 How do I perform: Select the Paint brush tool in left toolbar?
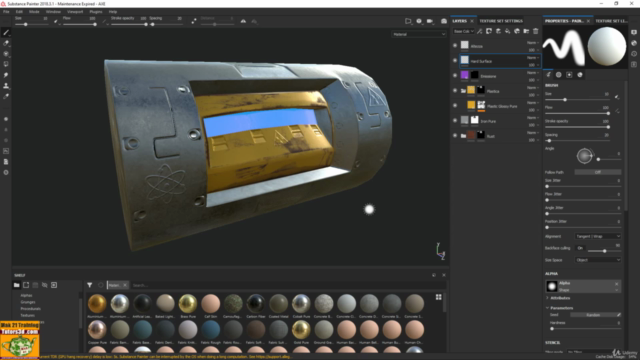6,32
